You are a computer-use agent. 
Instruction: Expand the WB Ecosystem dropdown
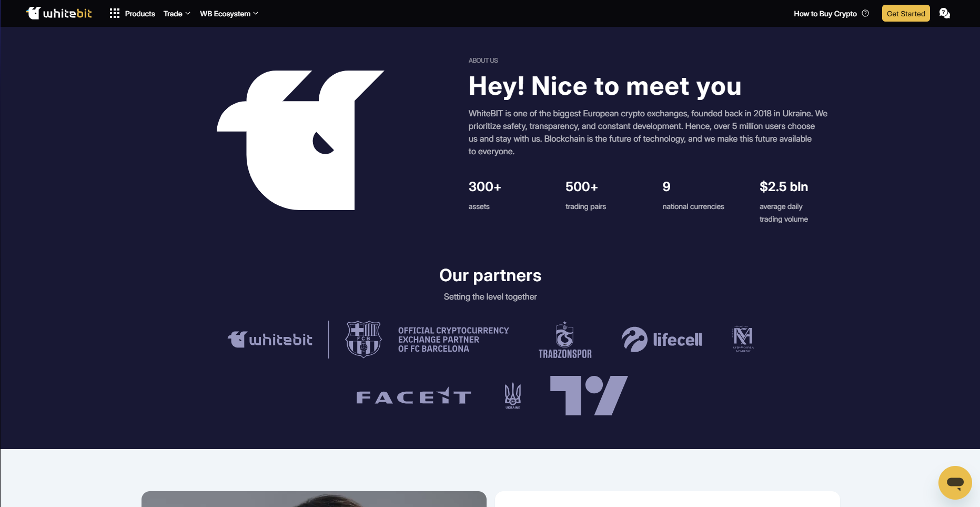229,14
